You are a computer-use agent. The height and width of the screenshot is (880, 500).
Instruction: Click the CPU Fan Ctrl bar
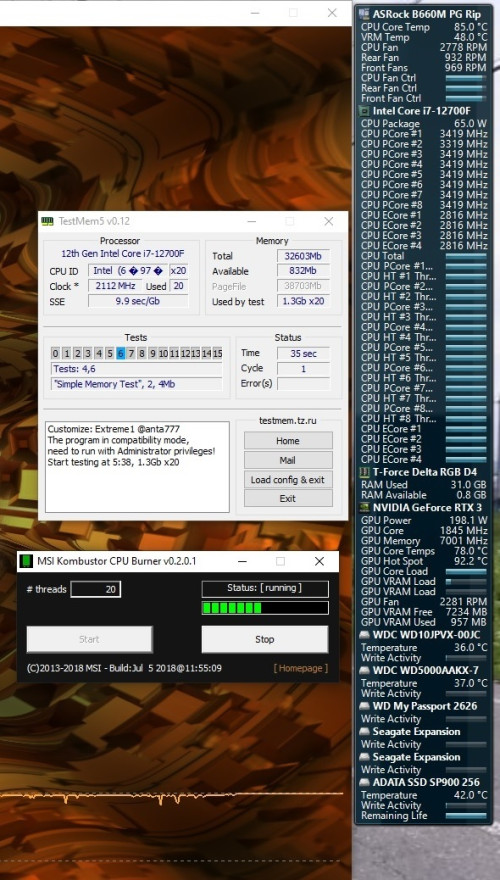(x=466, y=78)
